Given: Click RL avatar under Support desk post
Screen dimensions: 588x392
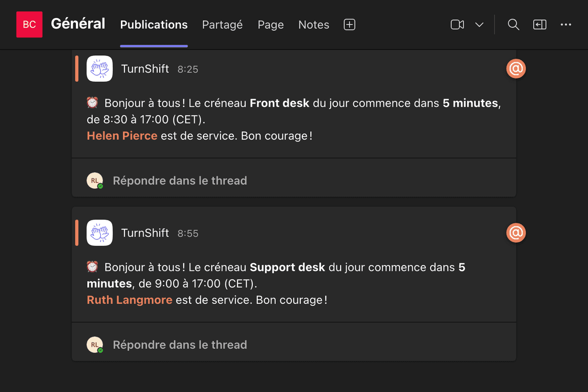Looking at the screenshot, I should (x=95, y=345).
